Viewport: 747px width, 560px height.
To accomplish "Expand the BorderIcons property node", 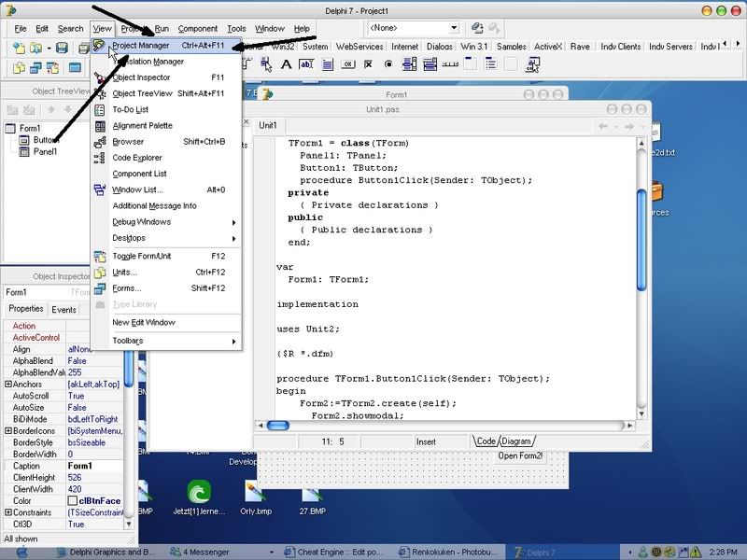I will coord(8,430).
